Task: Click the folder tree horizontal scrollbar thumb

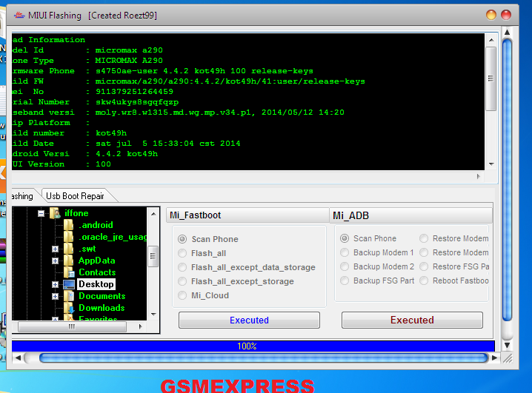Action: click(x=72, y=326)
